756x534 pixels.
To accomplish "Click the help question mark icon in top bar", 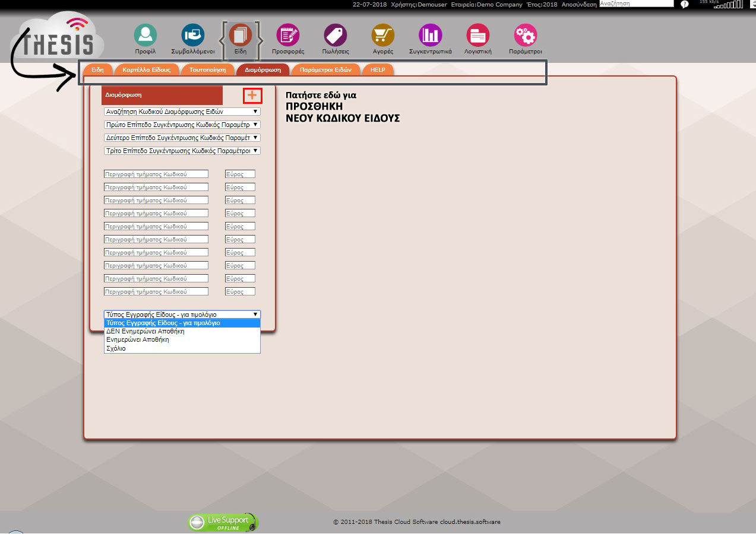I will (x=684, y=4).
